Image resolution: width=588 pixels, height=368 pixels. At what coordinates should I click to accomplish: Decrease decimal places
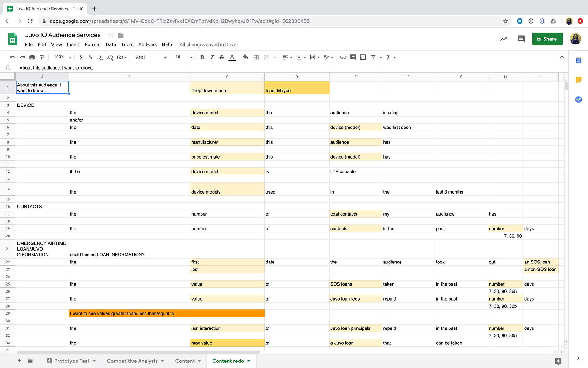coord(100,57)
